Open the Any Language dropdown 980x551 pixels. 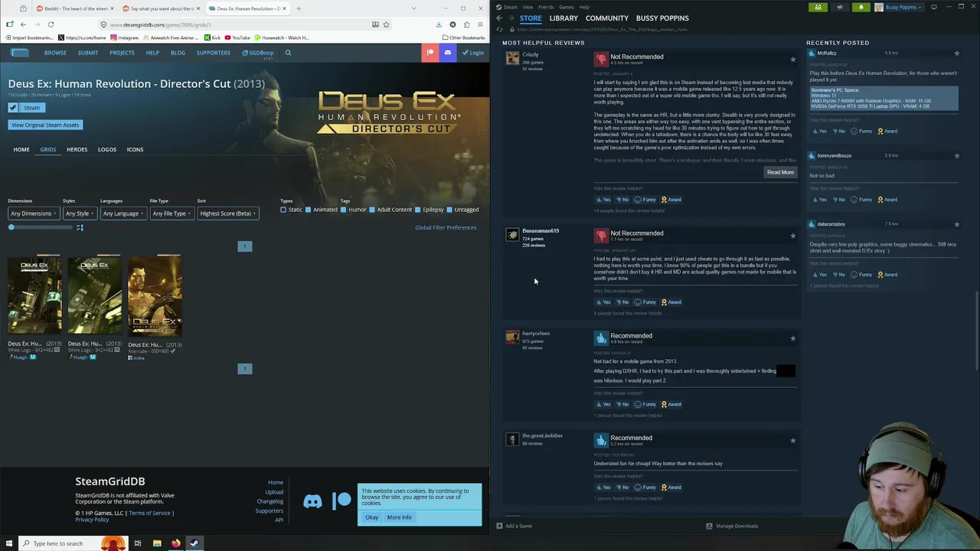point(122,214)
